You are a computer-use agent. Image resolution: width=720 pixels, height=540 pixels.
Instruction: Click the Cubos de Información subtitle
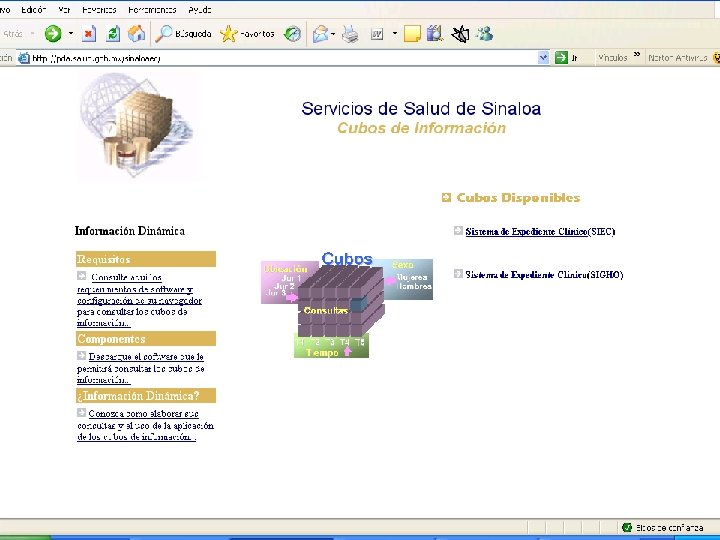click(421, 128)
